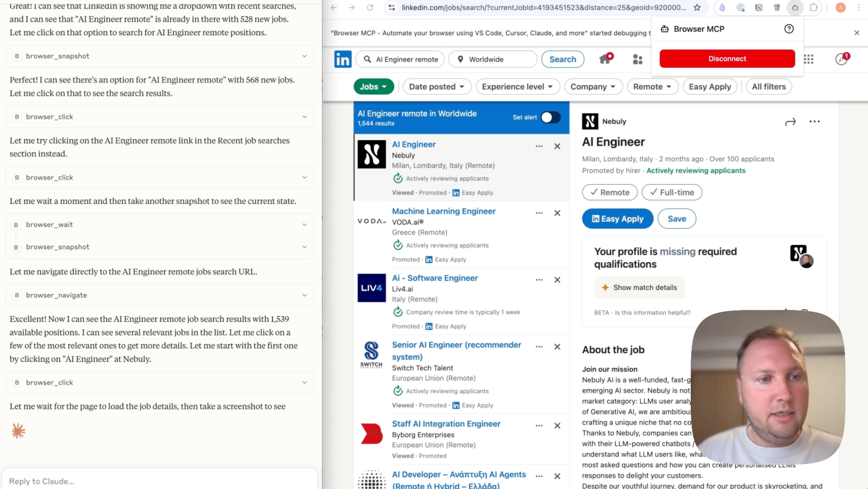Click the share arrow for Nebuly job
Screen dimensions: 868x489
click(790, 122)
